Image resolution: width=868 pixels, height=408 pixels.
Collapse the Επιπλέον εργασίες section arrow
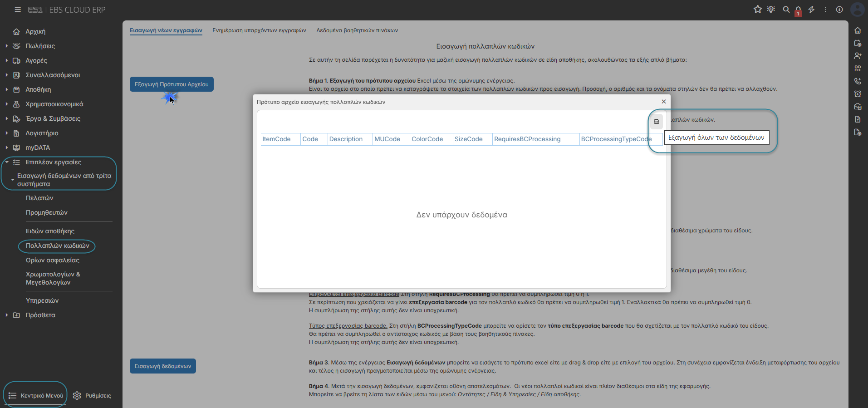point(6,162)
